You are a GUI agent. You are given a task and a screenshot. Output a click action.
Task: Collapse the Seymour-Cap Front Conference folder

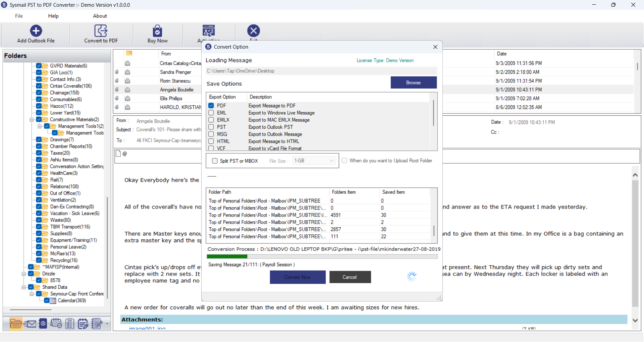tap(32, 294)
